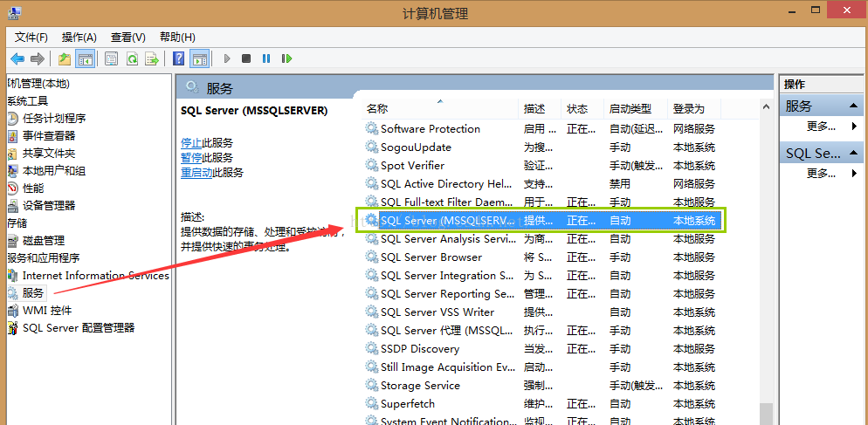Open the 查看(V) menu

[x=127, y=37]
